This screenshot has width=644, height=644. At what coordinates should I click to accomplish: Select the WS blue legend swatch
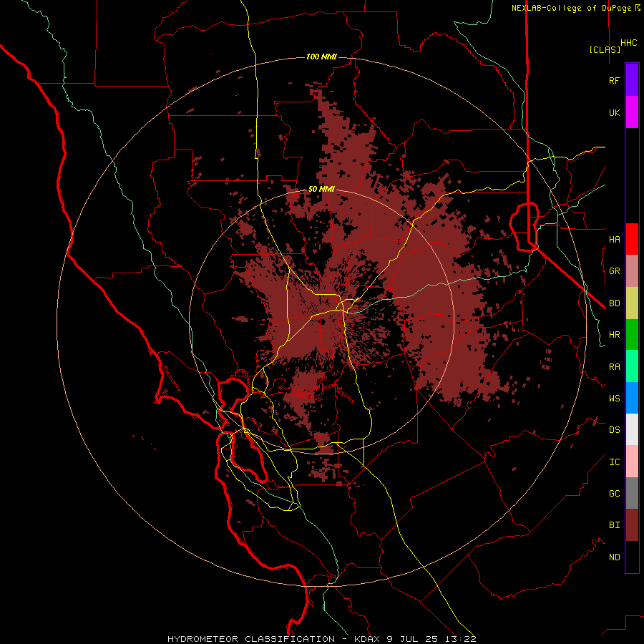pos(632,398)
